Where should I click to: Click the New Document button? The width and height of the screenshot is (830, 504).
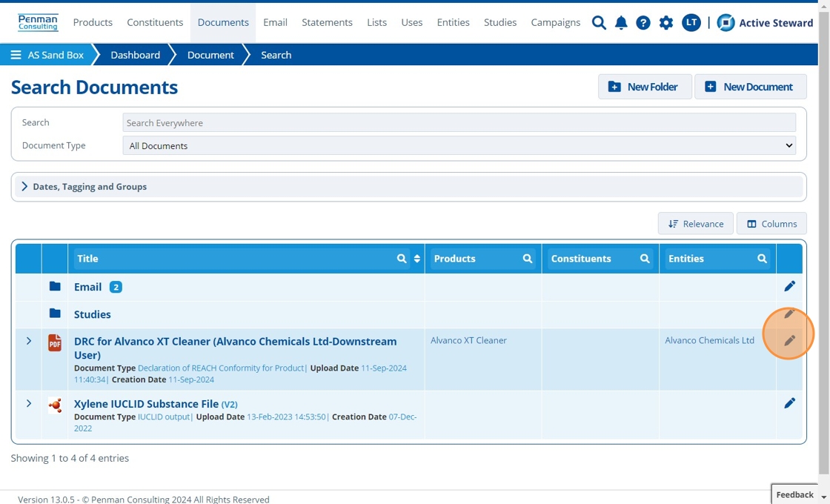coord(751,87)
